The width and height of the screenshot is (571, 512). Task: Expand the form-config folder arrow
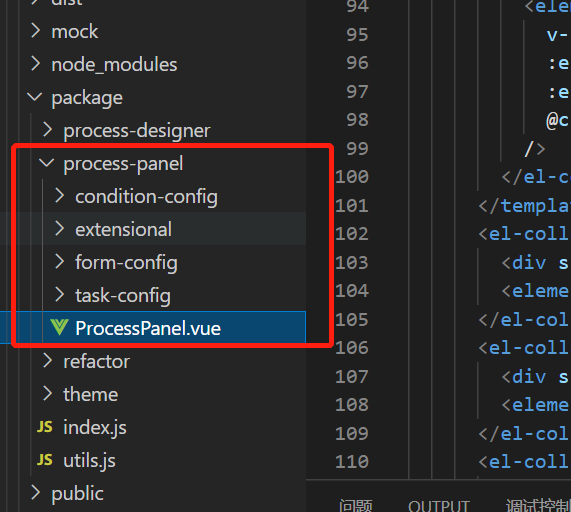pyautogui.click(x=59, y=262)
